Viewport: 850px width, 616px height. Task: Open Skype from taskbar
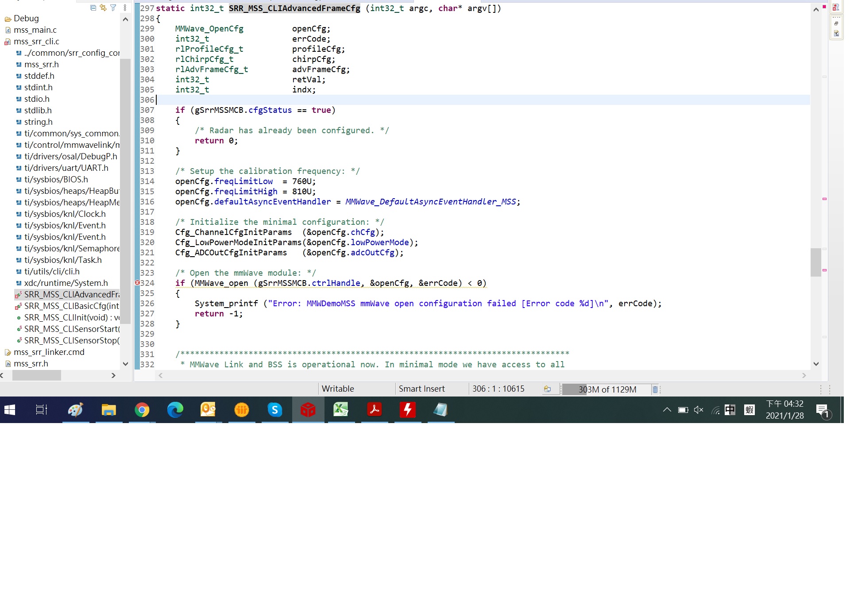[274, 410]
